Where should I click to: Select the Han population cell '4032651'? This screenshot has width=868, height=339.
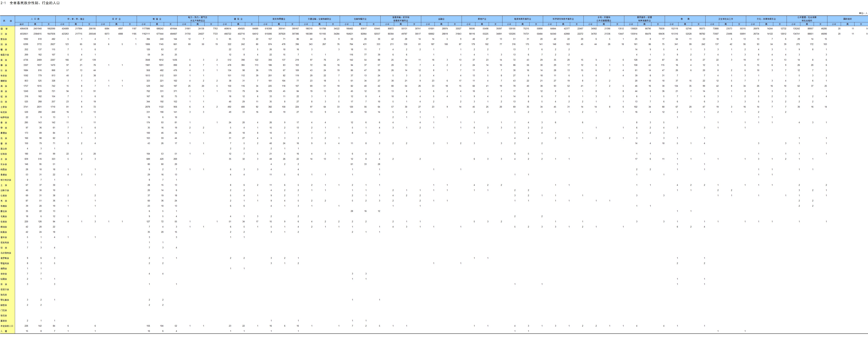[x=24, y=34]
